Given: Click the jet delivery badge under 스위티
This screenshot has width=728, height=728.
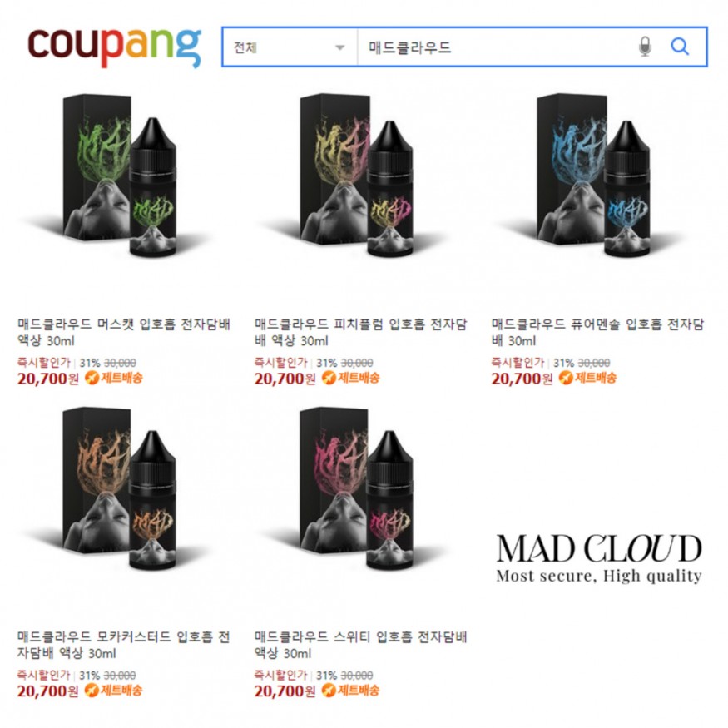Looking at the screenshot, I should [x=350, y=691].
